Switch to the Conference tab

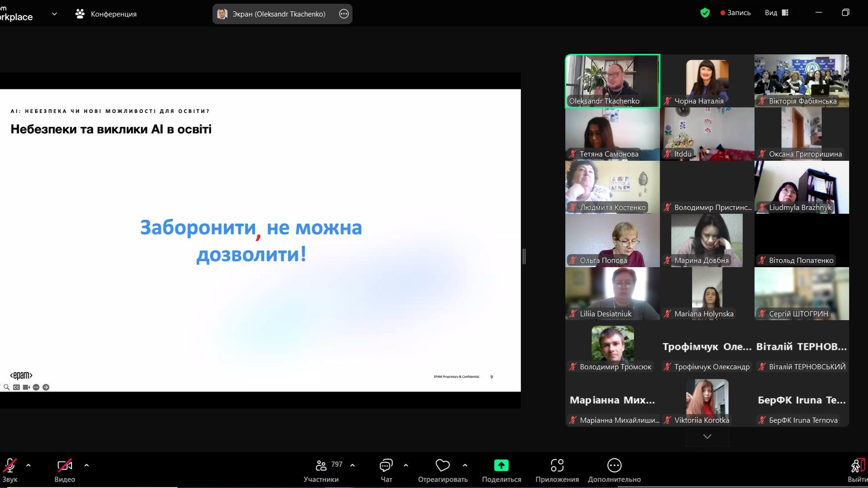tap(106, 14)
